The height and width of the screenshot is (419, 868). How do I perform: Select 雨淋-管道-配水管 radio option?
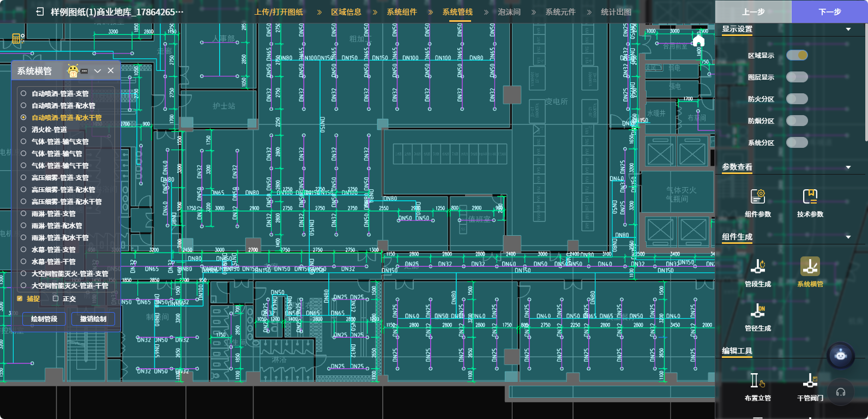(x=23, y=225)
